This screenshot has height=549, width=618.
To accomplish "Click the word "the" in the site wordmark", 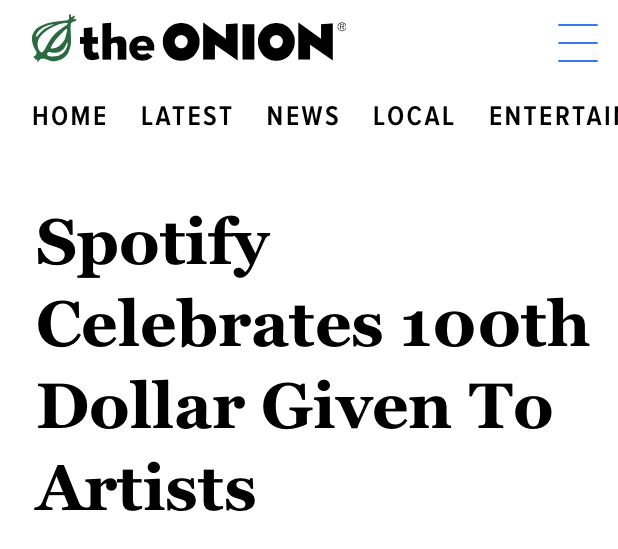I will (x=117, y=42).
